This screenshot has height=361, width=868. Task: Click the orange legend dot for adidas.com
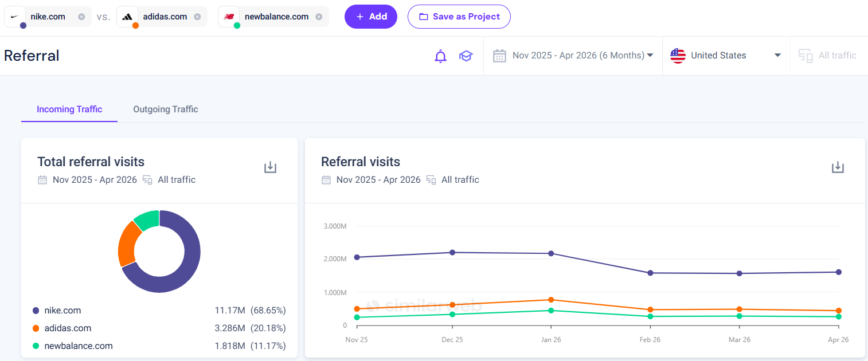(x=36, y=328)
